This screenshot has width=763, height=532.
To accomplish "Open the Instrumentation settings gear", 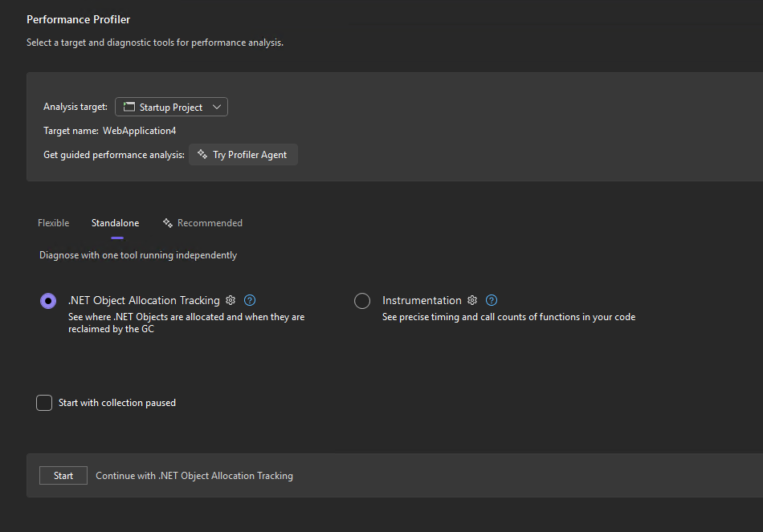I will coord(472,300).
